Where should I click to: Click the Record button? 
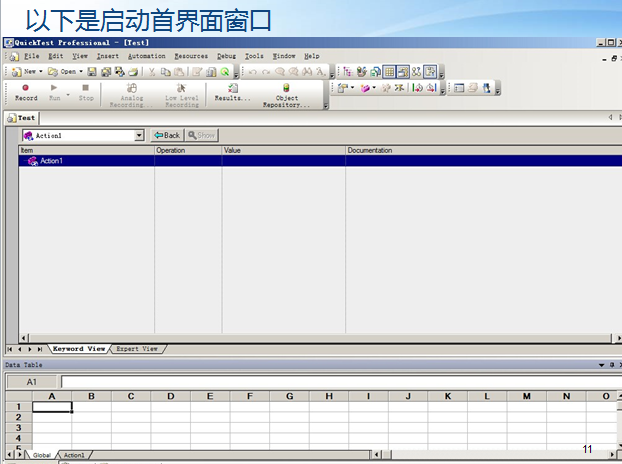tap(26, 92)
